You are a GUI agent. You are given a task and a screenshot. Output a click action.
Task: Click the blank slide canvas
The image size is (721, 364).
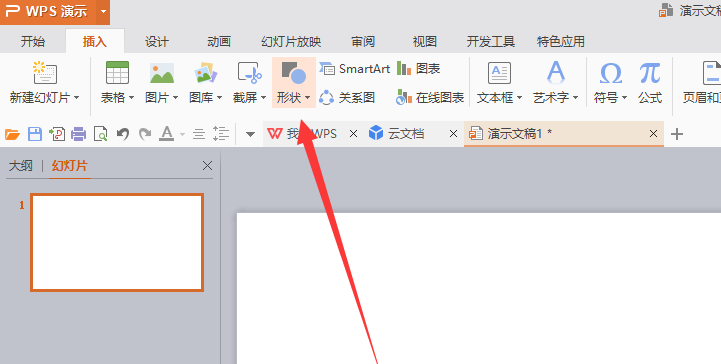(x=479, y=288)
